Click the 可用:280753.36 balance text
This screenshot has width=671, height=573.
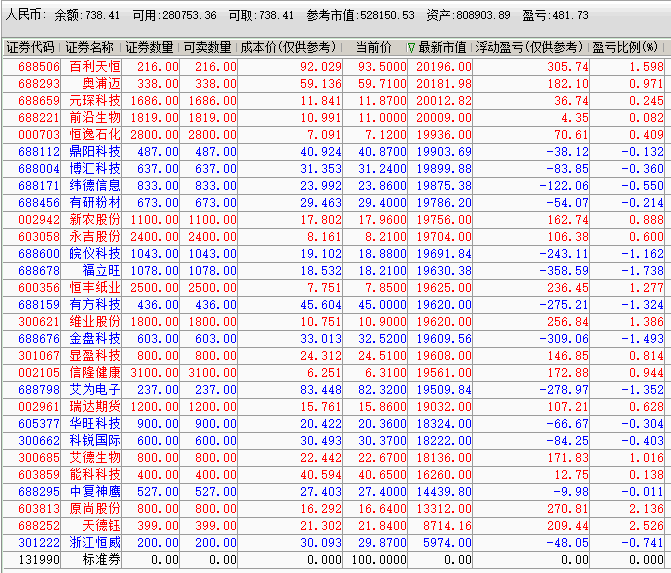[175, 15]
